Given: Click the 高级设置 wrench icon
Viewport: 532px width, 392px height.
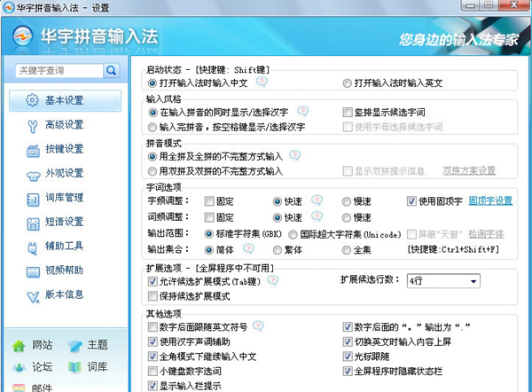Looking at the screenshot, I should [33, 125].
